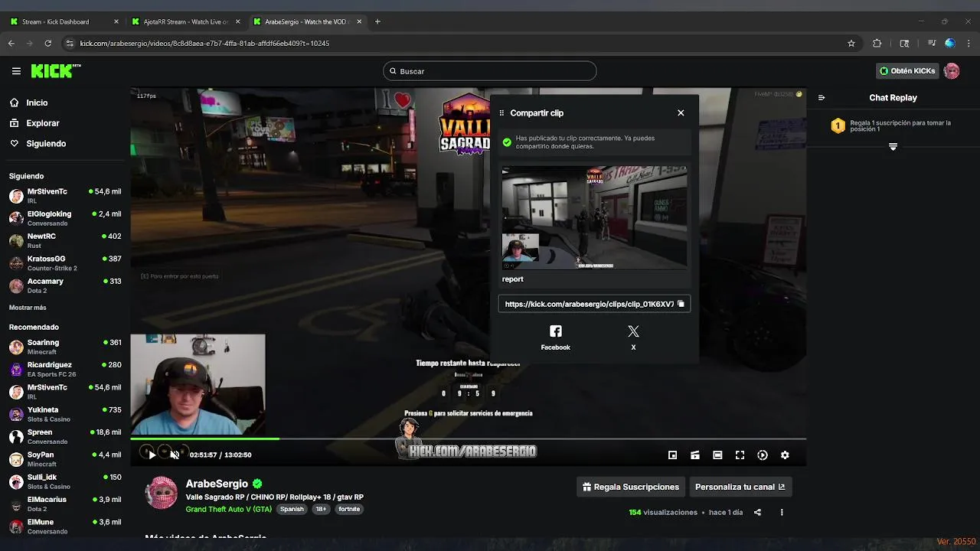Switch to Stream - Kick Dashboard tab
Viewport: 980px width, 551px height.
[x=64, y=21]
